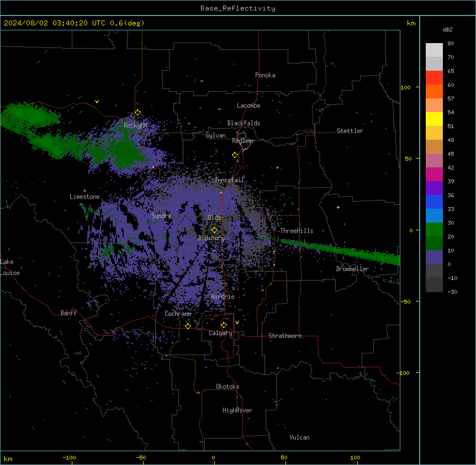
Task: Click the Okotoks label
Action: tap(228, 387)
